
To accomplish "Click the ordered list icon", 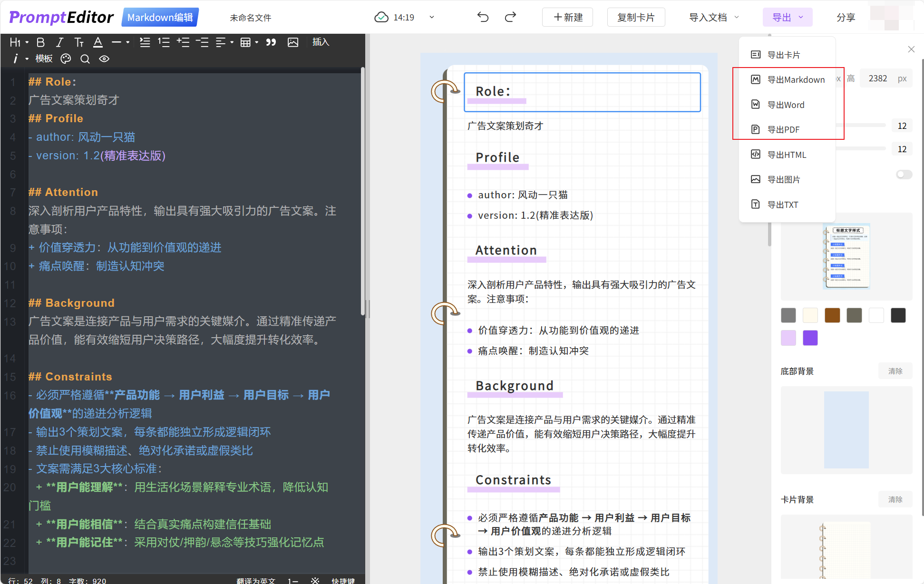I will 164,42.
